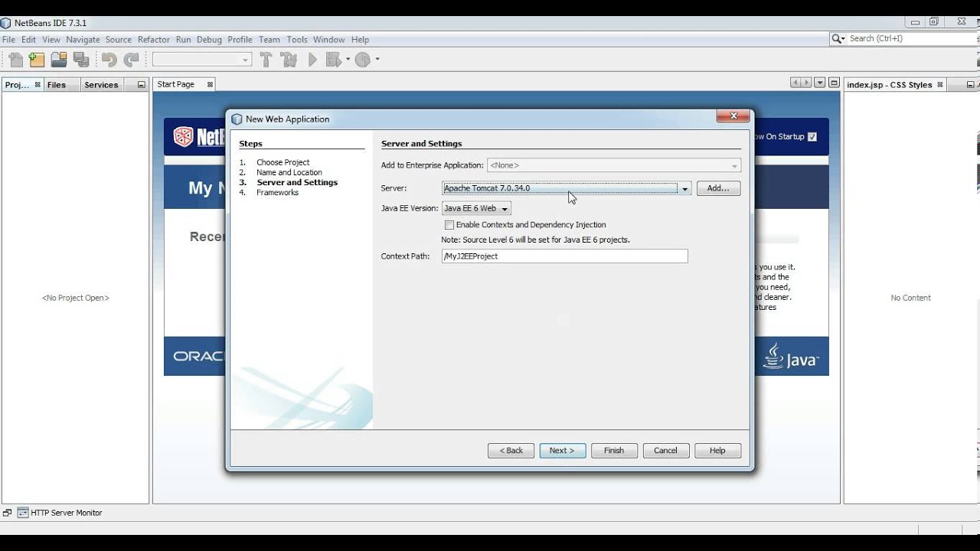The image size is (980, 551).
Task: Click the Redo toolbar icon
Action: point(132,60)
